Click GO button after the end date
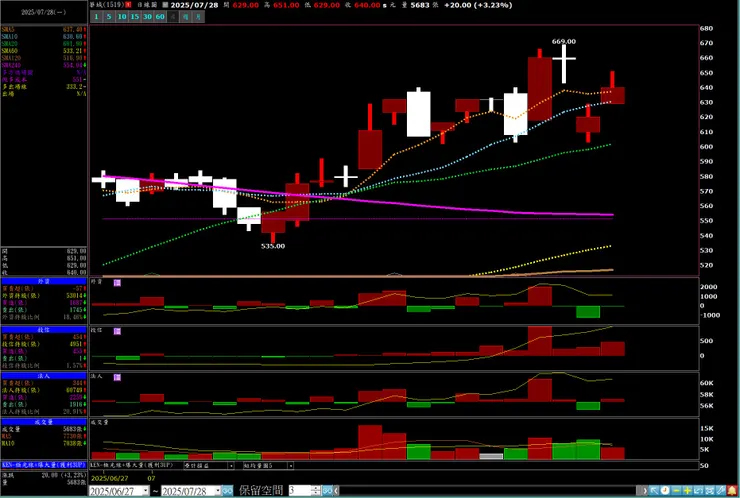The width and height of the screenshot is (740, 498). coord(227,491)
